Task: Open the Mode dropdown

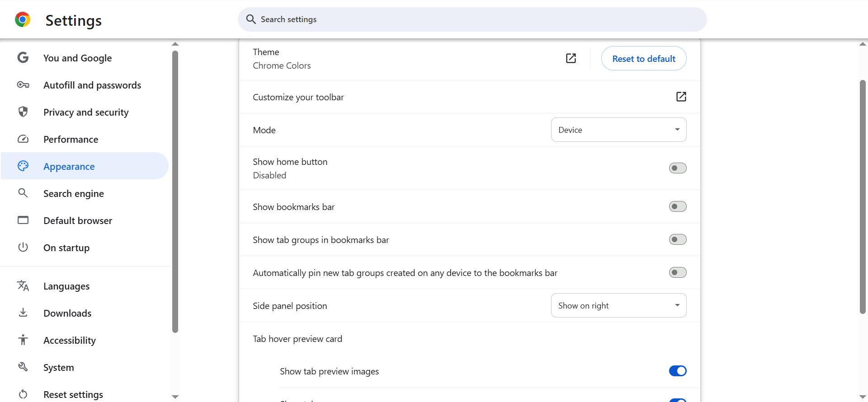Action: 618,130
